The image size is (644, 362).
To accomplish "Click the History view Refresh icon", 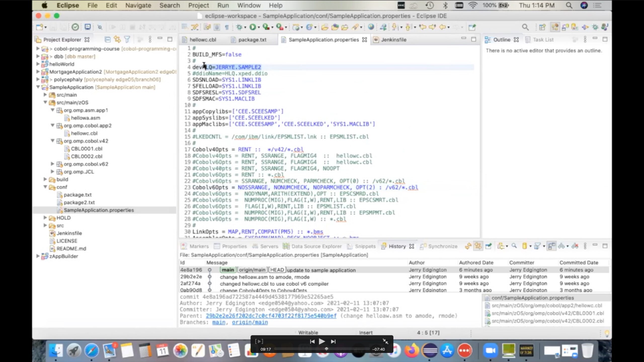I will (468, 246).
